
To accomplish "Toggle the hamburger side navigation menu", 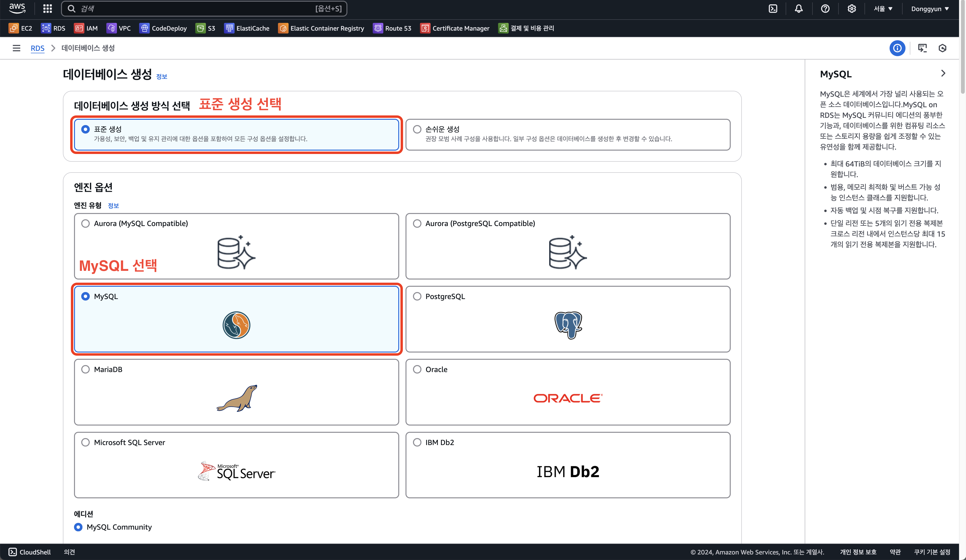I will 16,48.
